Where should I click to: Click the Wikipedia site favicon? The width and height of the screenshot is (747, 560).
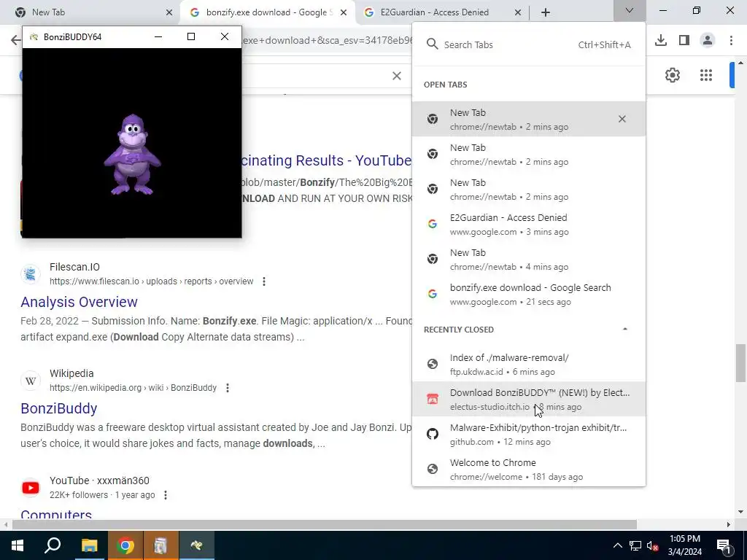click(x=31, y=381)
